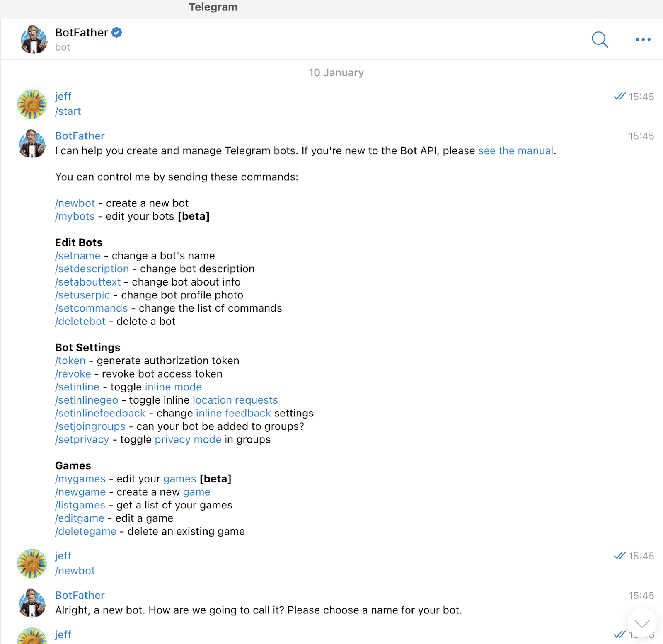Open the "privacy mode" link

tap(188, 440)
